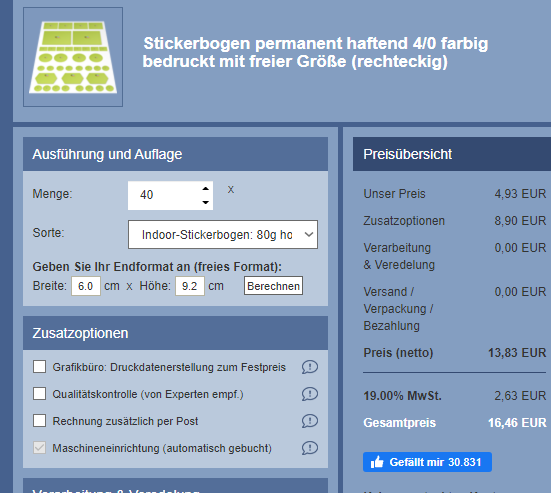
Task: Enable Grafikbüro Druckdatenerstellung checkbox
Action: point(39,366)
